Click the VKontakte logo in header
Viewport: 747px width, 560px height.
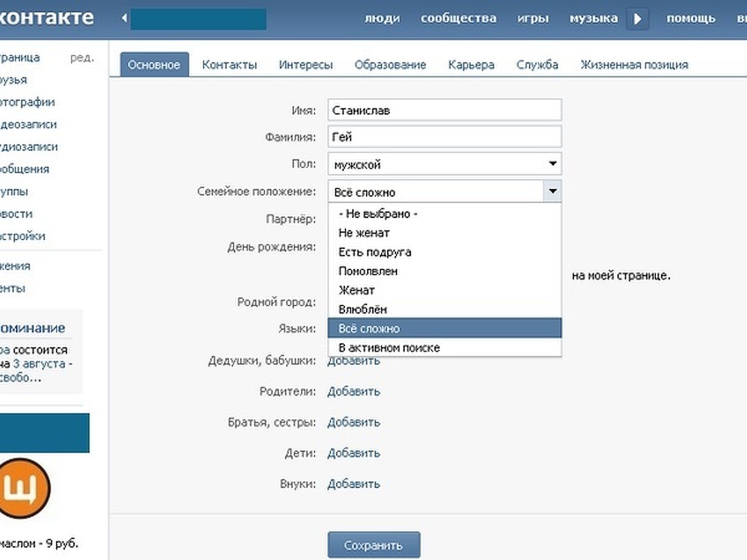(x=47, y=17)
